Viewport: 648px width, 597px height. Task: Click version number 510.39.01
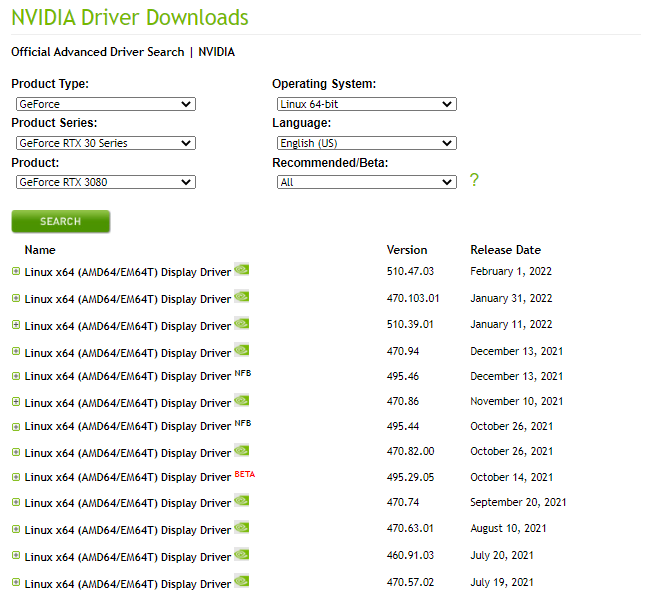[410, 324]
